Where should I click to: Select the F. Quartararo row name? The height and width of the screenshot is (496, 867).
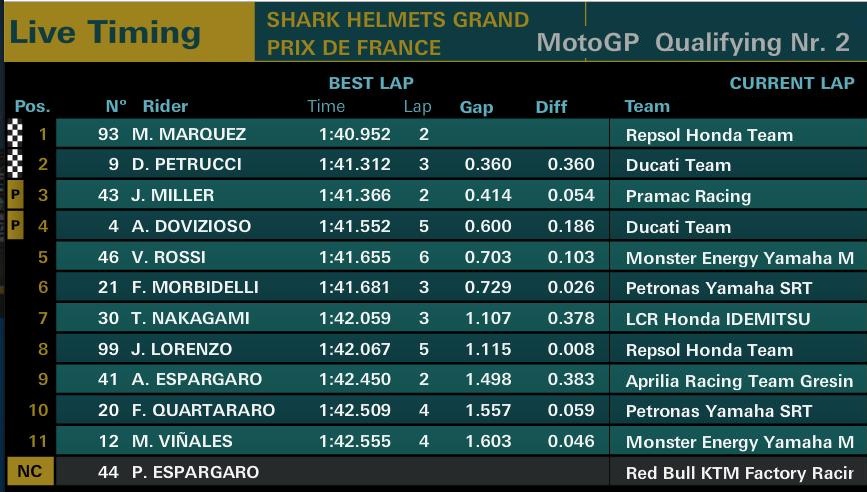[203, 410]
